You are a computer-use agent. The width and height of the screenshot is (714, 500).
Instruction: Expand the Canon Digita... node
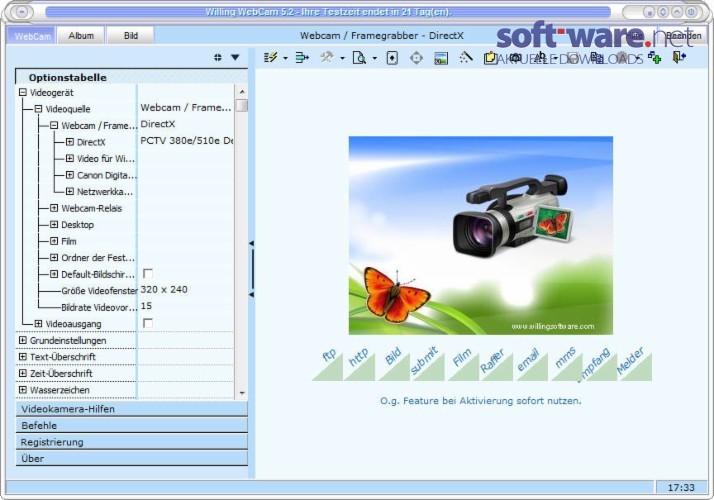pyautogui.click(x=70, y=175)
